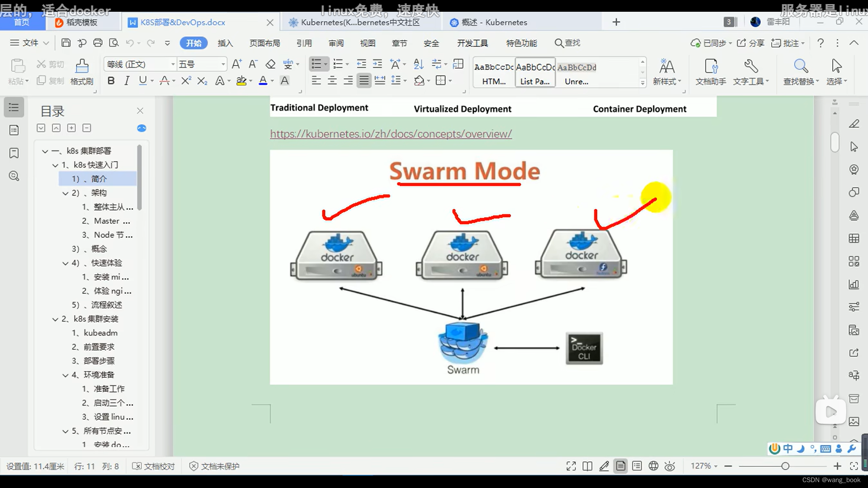Collapse the 1、k8s 快速入门 node
This screenshot has width=868, height=488.
coord(55,165)
